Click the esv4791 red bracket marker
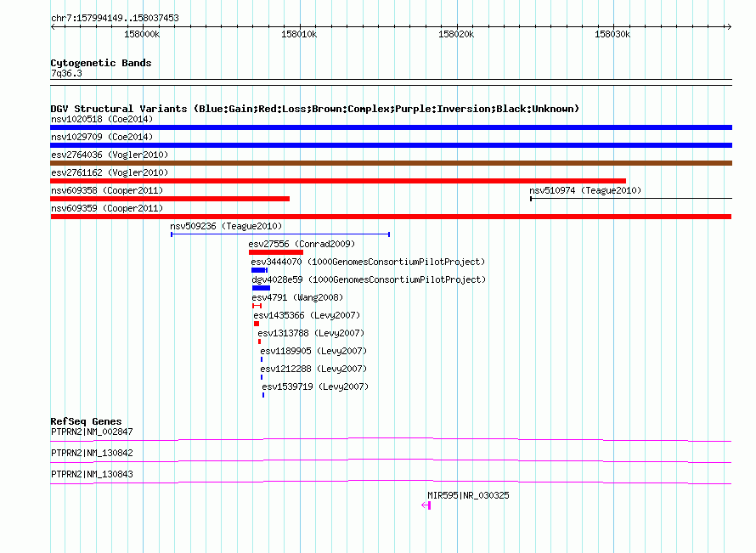 (x=257, y=306)
